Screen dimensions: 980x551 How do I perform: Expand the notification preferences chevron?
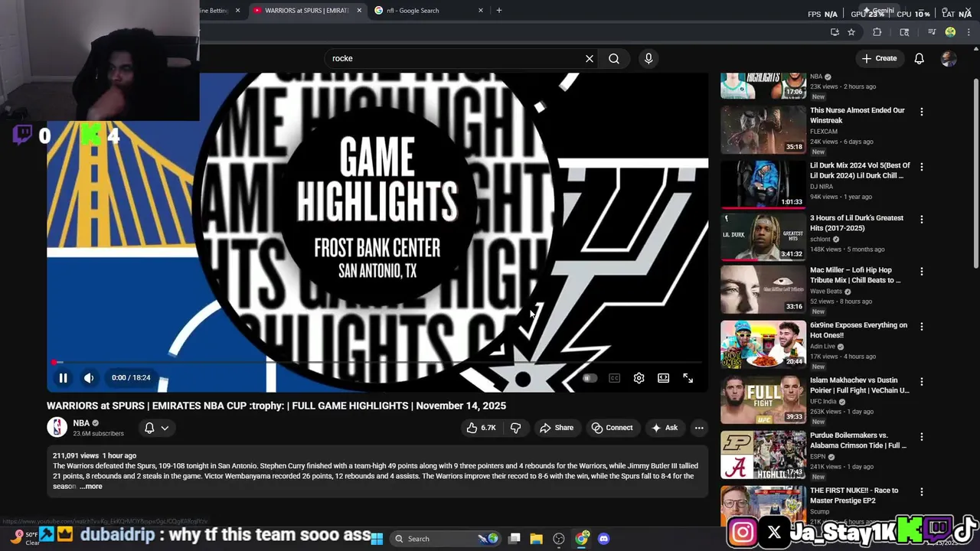(x=165, y=428)
